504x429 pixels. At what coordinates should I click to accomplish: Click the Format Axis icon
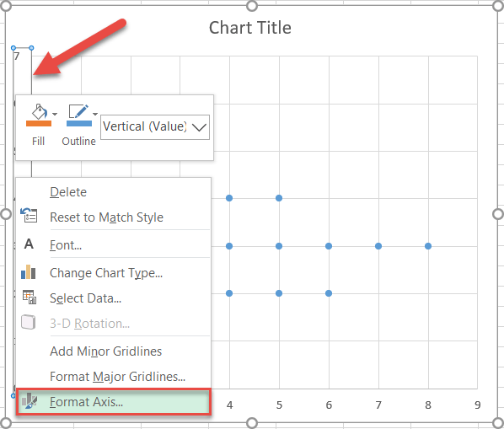pos(29,401)
